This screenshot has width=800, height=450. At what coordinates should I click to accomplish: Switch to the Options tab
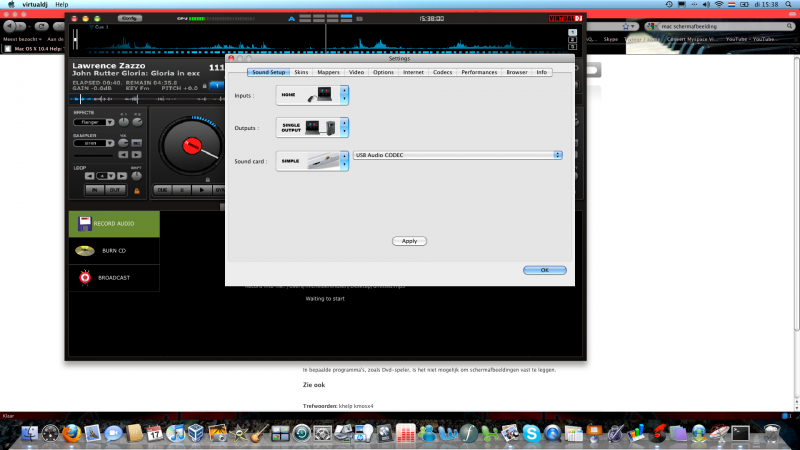pyautogui.click(x=383, y=72)
